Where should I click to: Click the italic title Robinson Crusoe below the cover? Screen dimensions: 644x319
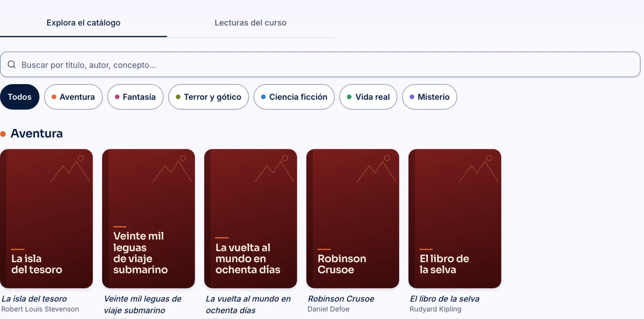[341, 299]
